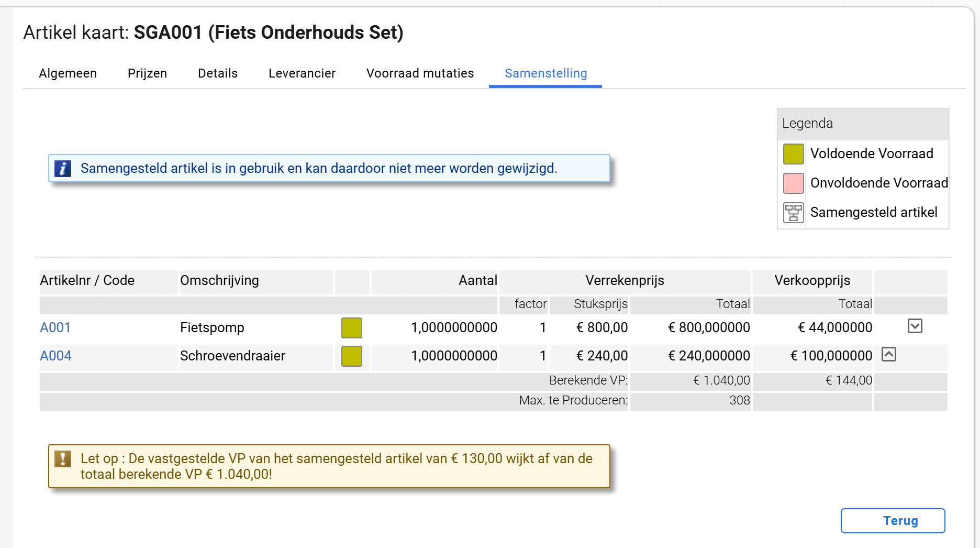Click the Totaal value € 800,000000
The image size is (980, 548).
pos(709,327)
